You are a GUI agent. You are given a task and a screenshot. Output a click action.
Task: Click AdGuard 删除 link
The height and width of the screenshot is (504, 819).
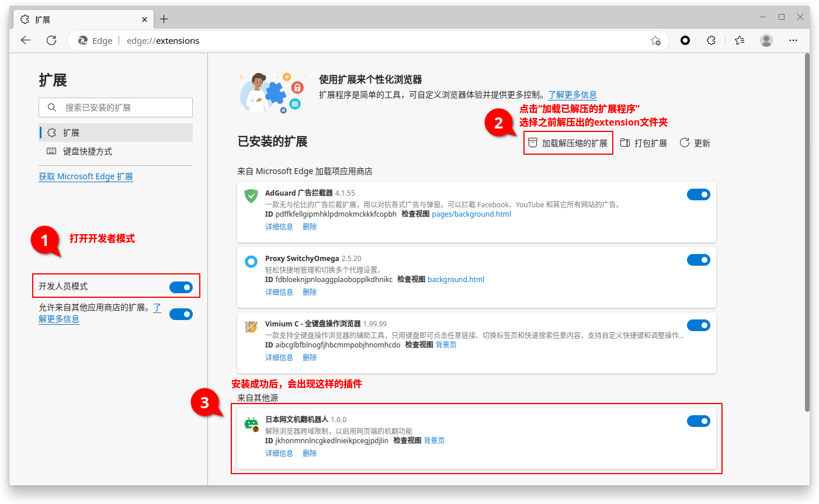pyautogui.click(x=310, y=227)
